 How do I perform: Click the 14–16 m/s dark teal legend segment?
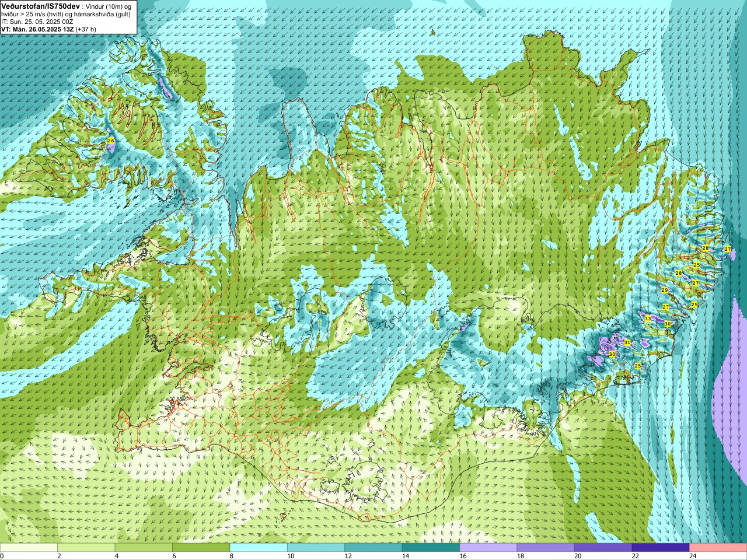431,548
